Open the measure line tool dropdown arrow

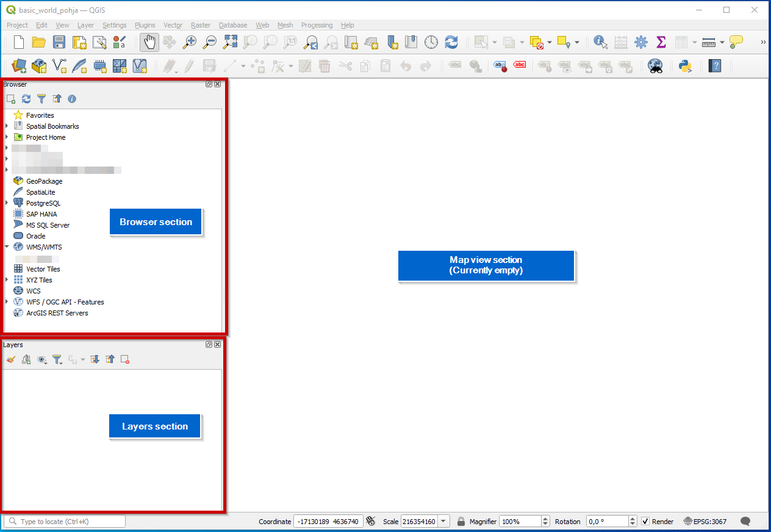click(722, 42)
